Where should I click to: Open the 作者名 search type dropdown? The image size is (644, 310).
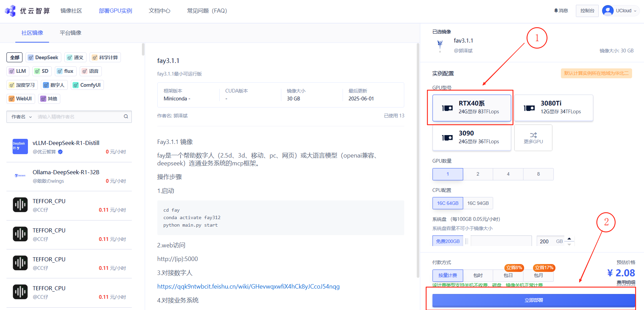point(21,117)
